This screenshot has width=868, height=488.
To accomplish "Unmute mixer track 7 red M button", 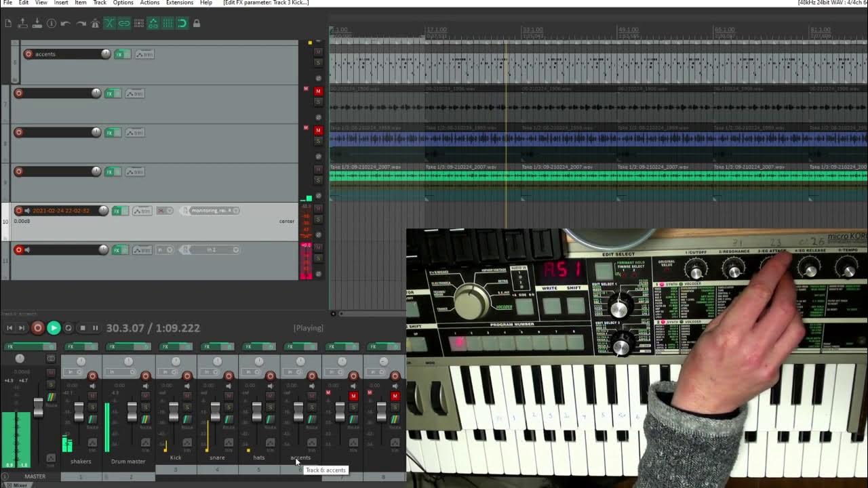I will pos(353,396).
